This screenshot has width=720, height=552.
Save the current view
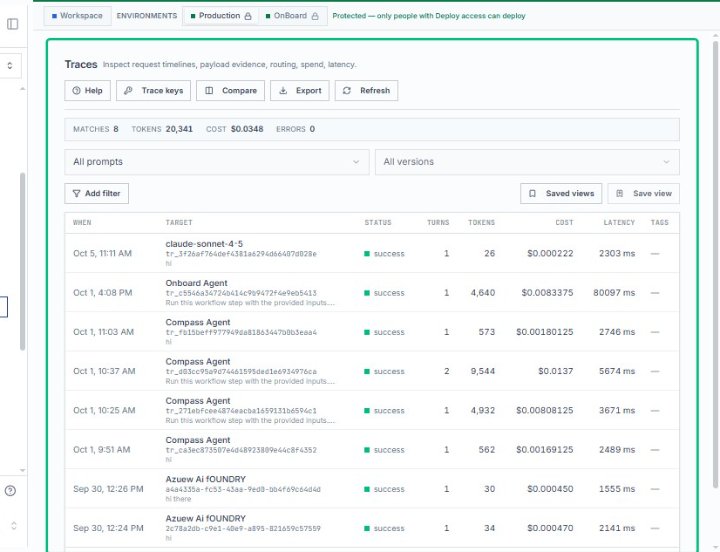click(644, 193)
